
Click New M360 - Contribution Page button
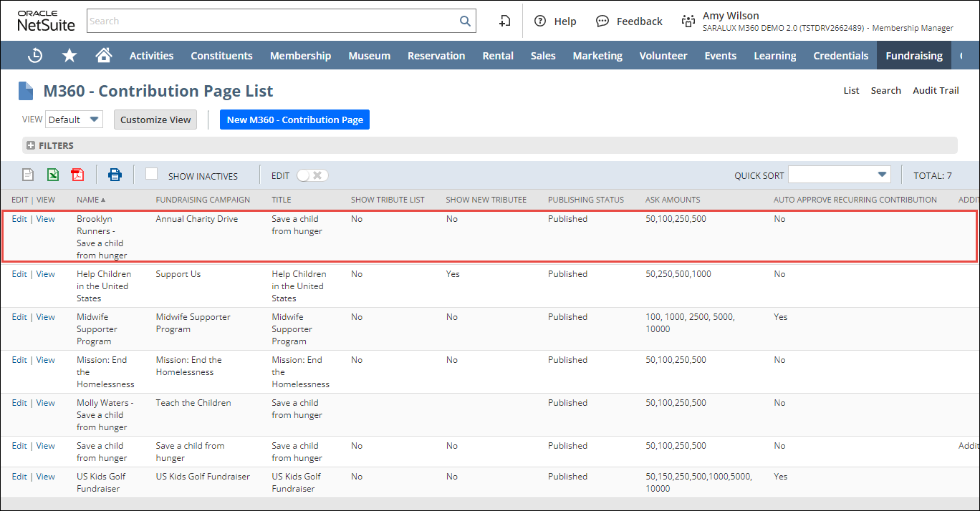point(294,120)
